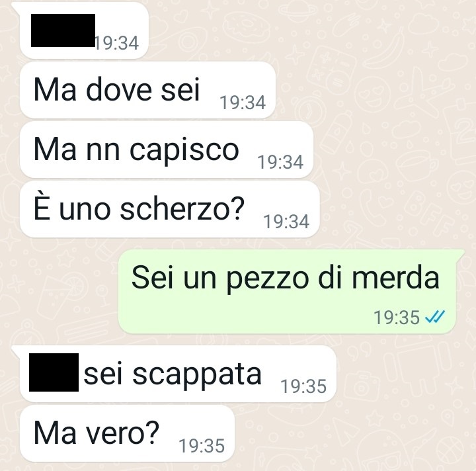Tap the empty chat wallpaper beside 'Ma vero?'
Viewport: 476px width, 471px height.
(349, 433)
